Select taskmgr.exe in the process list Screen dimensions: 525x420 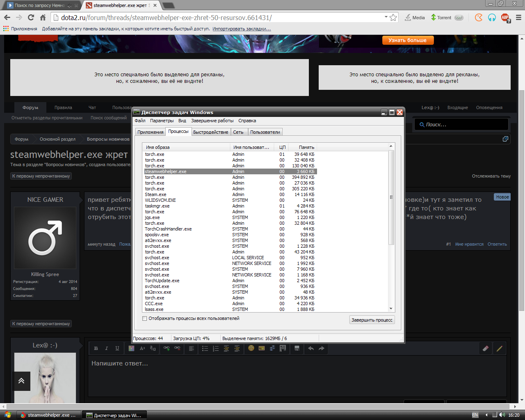(157, 206)
